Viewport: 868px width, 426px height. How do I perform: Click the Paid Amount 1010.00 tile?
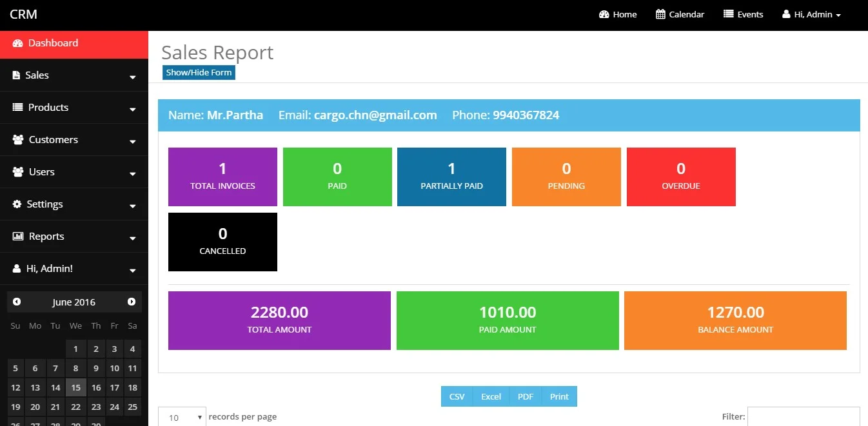point(508,320)
